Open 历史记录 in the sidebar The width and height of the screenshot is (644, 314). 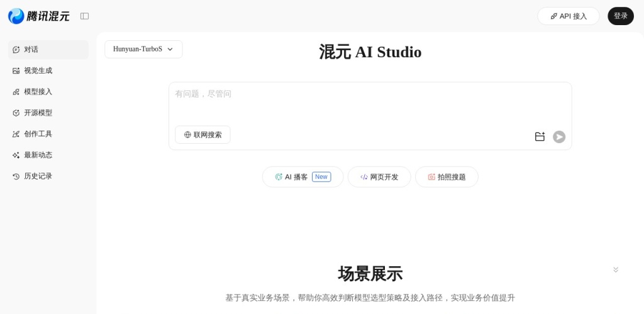pos(48,176)
